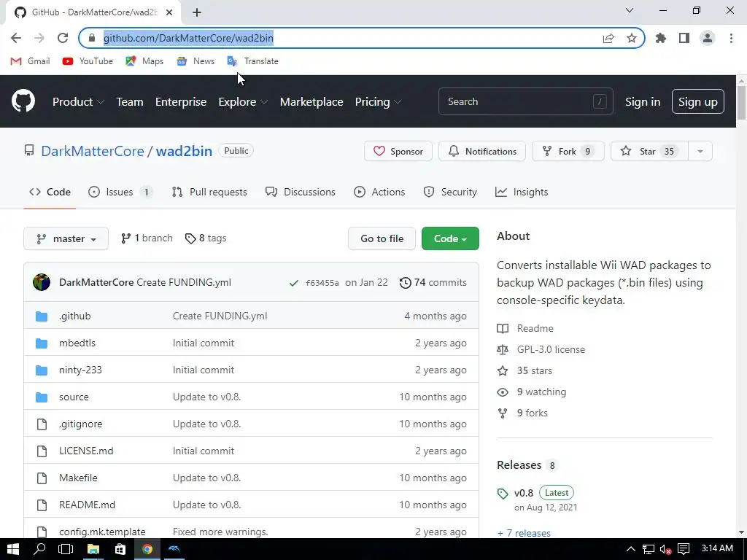Open the .github folder
747x560 pixels.
(x=75, y=316)
